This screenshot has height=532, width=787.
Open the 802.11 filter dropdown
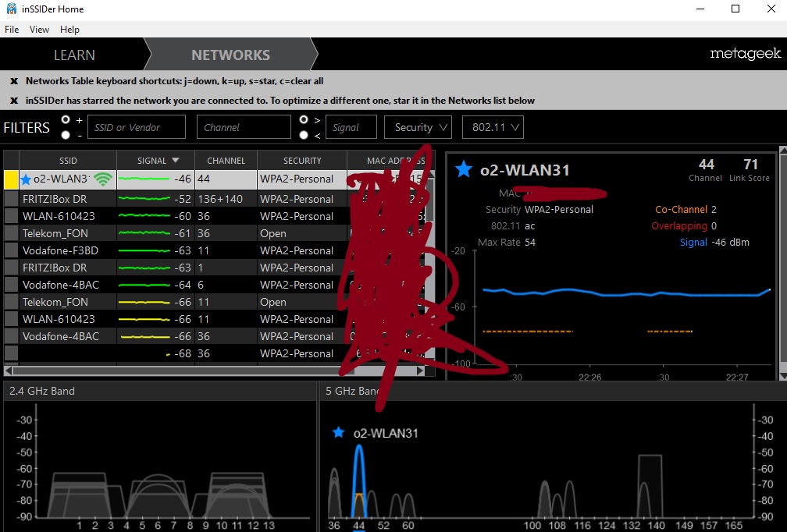(x=493, y=127)
